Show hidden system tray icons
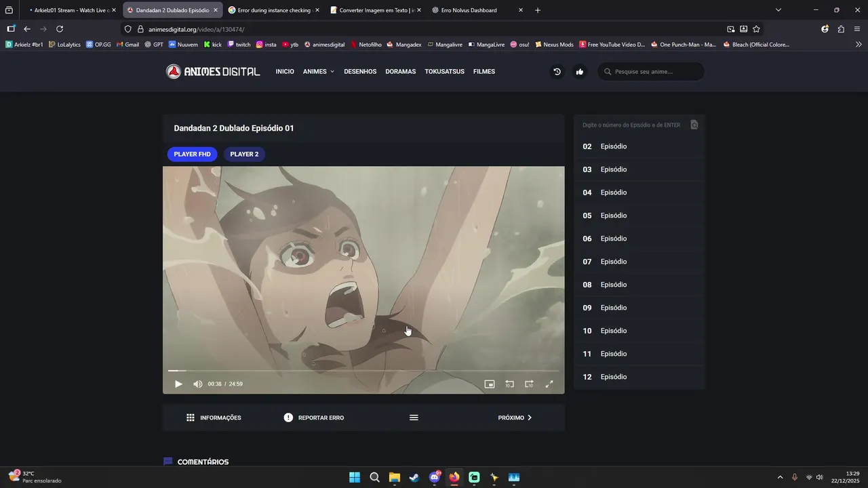The image size is (868, 488). (x=780, y=477)
